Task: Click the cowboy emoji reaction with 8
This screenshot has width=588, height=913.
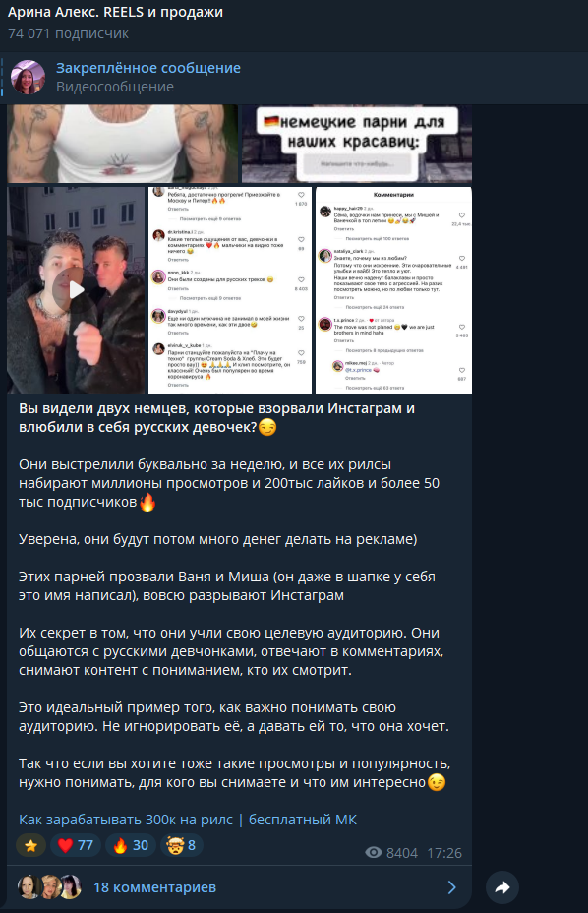Action: pos(181,845)
